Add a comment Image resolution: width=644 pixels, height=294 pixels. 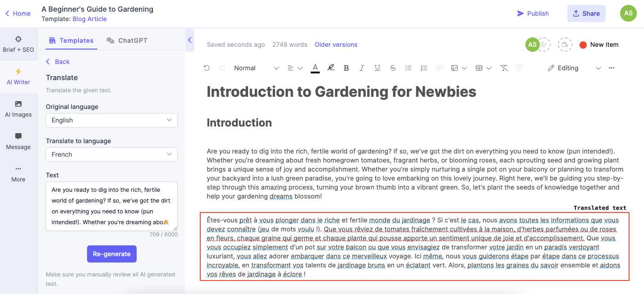[x=520, y=68]
